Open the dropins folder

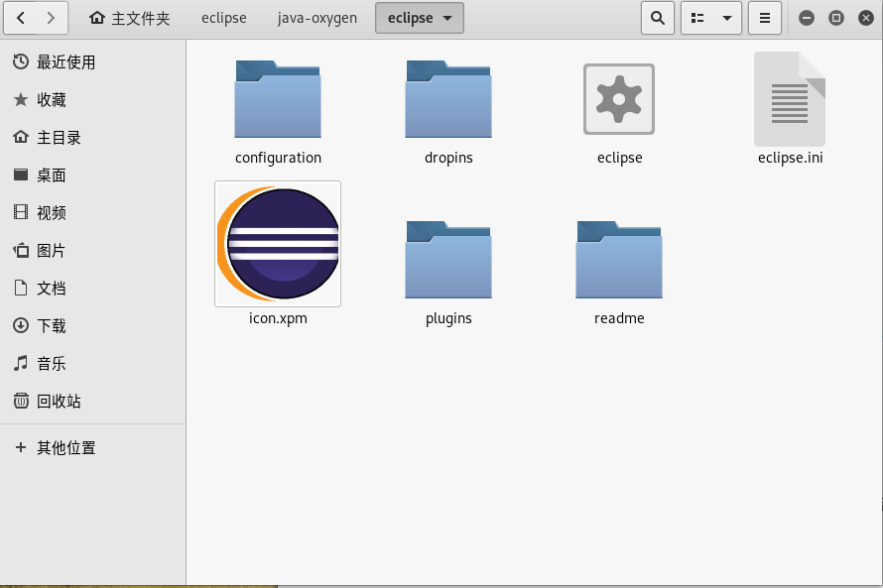point(448,99)
